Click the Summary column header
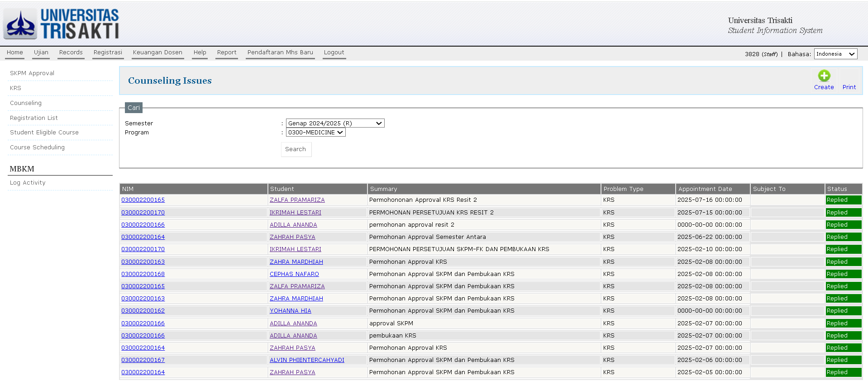 click(484, 189)
